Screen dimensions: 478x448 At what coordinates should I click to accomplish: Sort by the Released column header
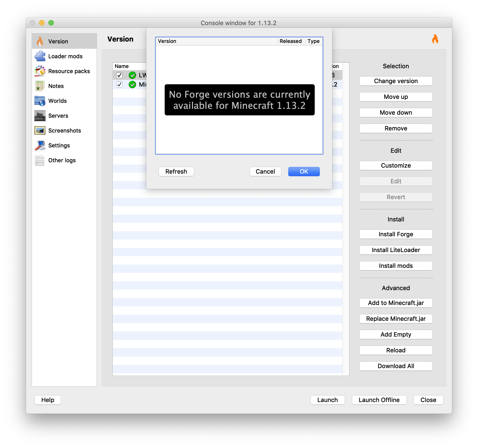pos(290,41)
